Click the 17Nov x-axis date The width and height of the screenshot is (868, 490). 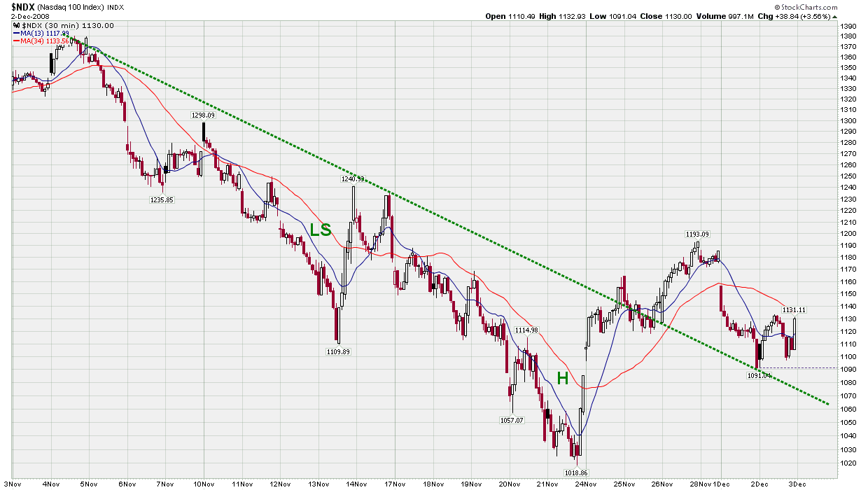click(x=395, y=483)
